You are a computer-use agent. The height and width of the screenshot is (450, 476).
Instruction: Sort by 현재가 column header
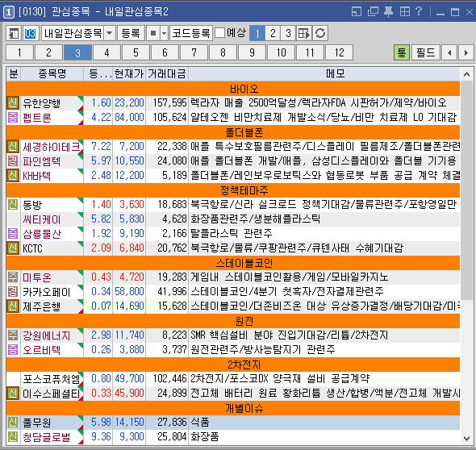[129, 73]
